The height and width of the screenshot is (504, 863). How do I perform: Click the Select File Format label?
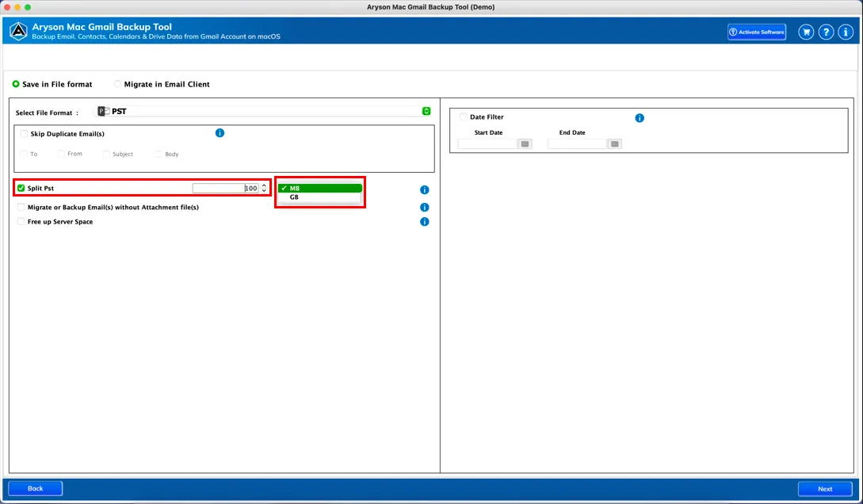click(48, 113)
